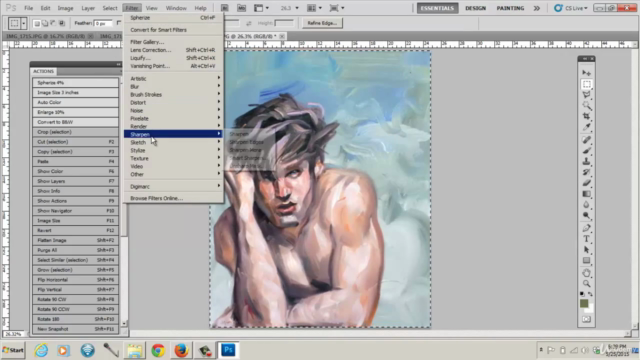640x360 pixels.
Task: Select the History Brush tool
Action: tap(587, 172)
